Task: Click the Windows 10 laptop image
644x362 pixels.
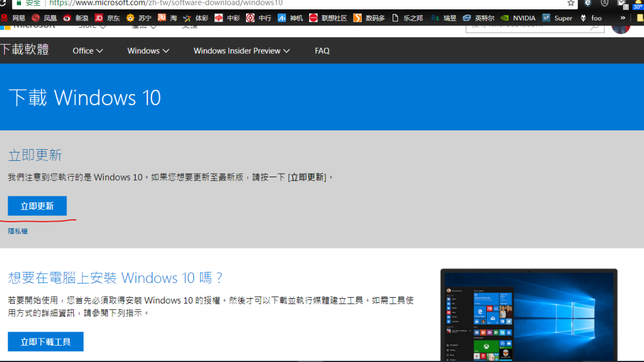Action: [x=528, y=316]
